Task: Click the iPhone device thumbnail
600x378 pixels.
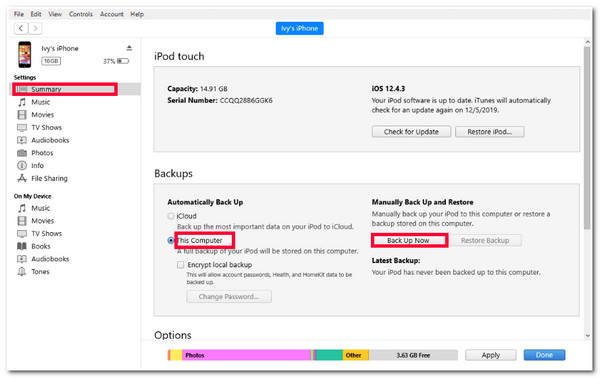Action: (25, 54)
